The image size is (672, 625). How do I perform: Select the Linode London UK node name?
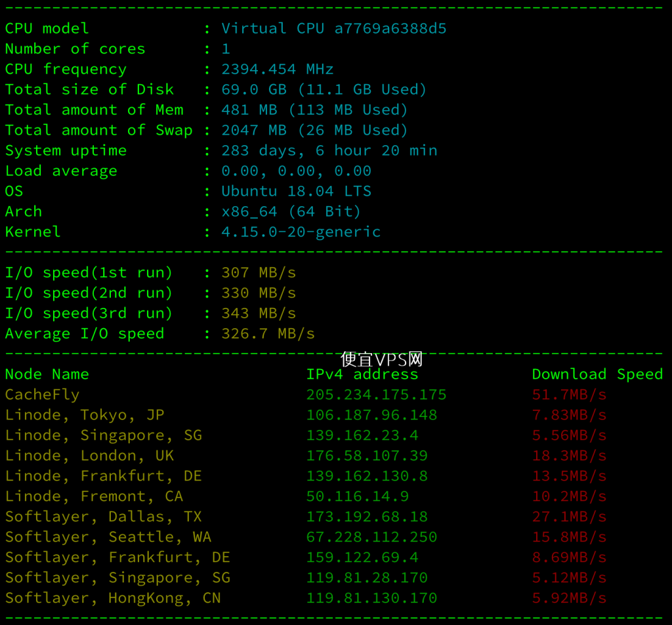pos(89,456)
